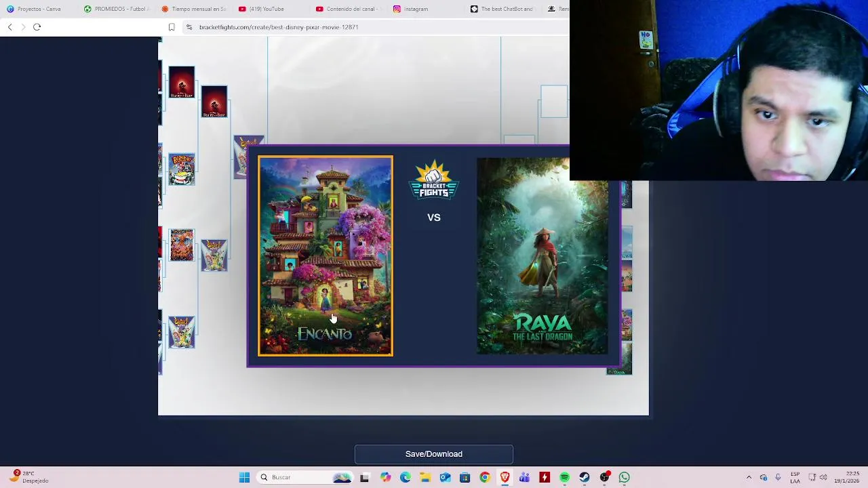
Task: Switch to the PROMIEDOS - Futbol tab
Action: (x=115, y=9)
